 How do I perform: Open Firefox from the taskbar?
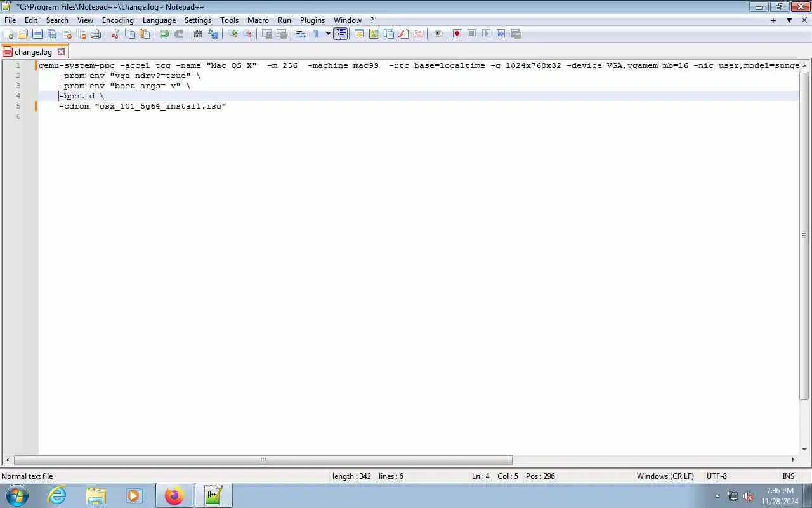[174, 495]
